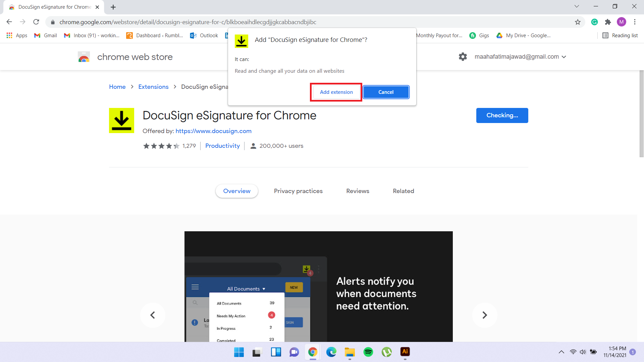Open the Outlook bookmark
The height and width of the screenshot is (362, 644).
[x=204, y=36]
